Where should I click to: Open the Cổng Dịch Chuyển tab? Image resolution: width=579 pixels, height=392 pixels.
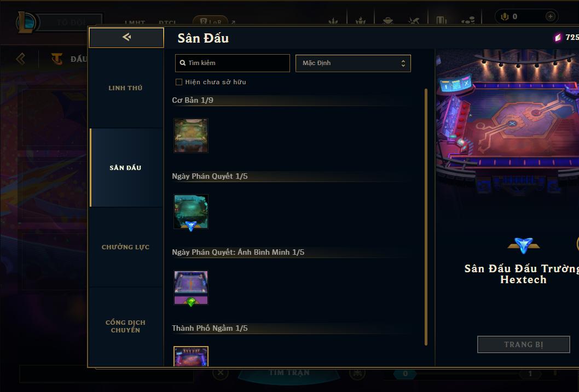pos(125,326)
